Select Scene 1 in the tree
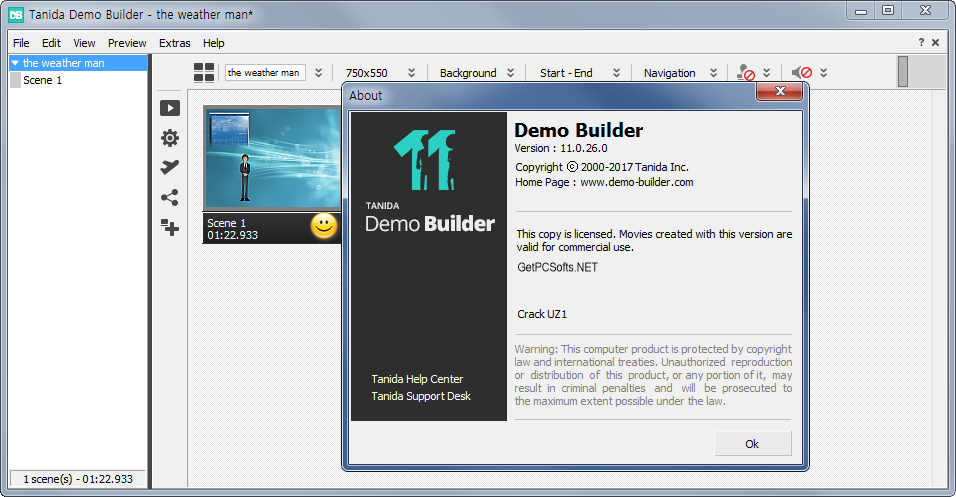The image size is (956, 497). pos(42,80)
